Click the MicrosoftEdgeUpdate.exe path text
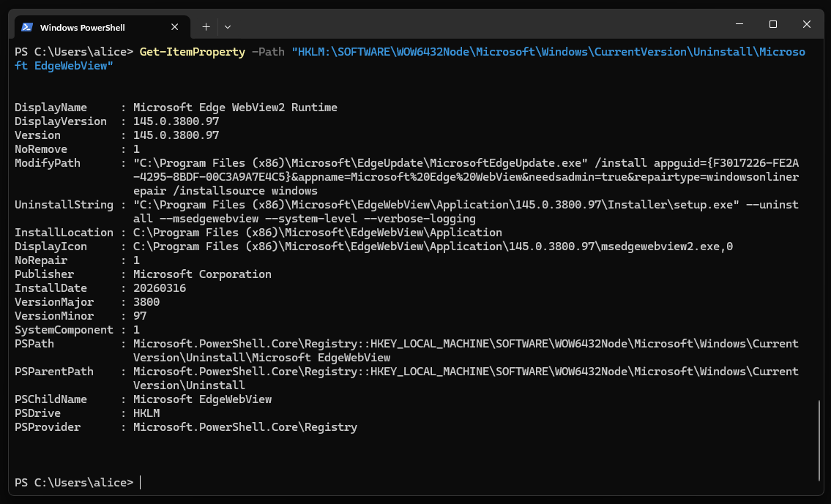This screenshot has width=831, height=504. click(x=360, y=163)
